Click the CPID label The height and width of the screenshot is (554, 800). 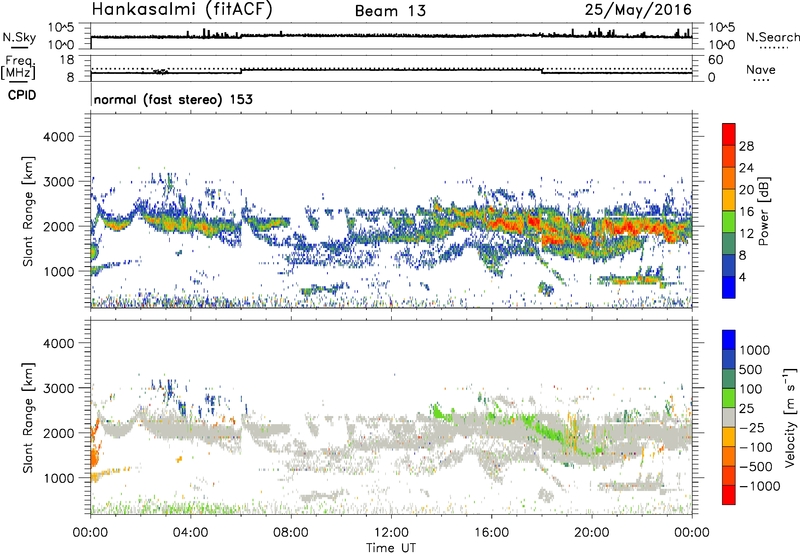pyautogui.click(x=22, y=95)
